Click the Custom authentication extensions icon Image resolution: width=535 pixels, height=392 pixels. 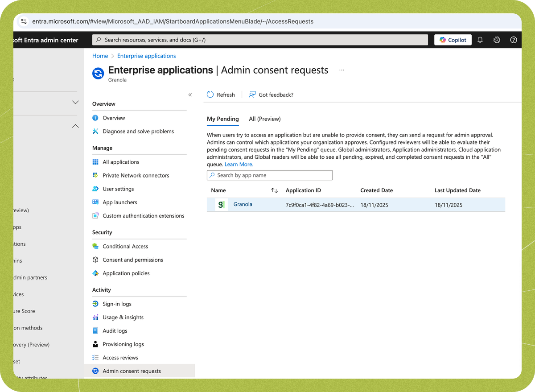95,215
